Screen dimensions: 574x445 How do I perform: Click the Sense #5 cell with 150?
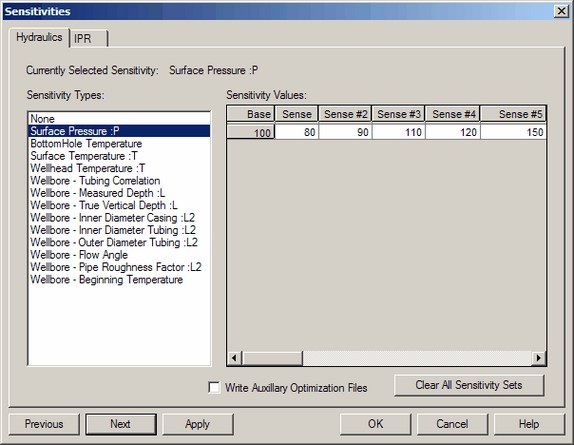coord(513,132)
